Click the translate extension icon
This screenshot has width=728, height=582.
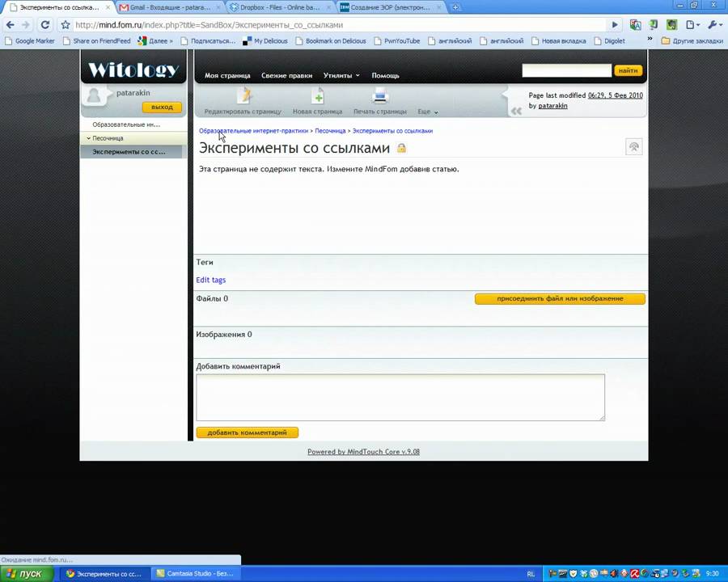tap(635, 25)
